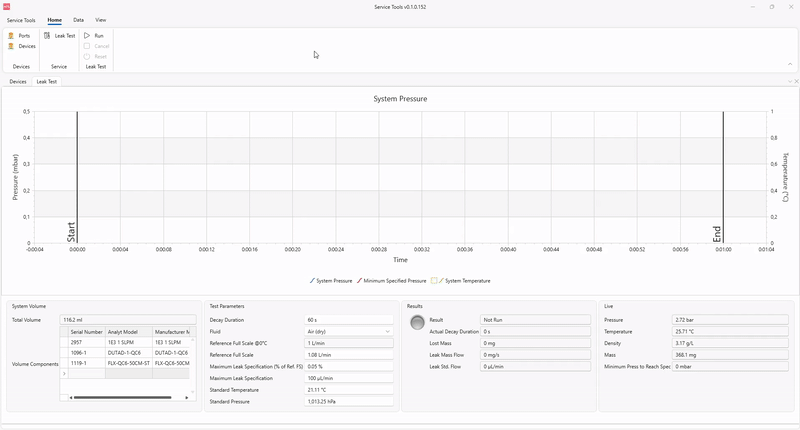Toggle System Temperature legend checkbox
Screen dimensions: 800x430
(x=435, y=281)
